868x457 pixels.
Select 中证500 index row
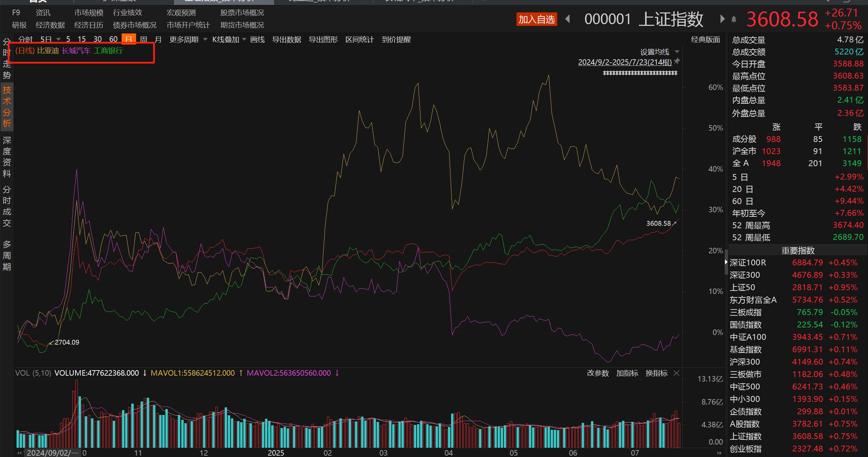pos(798,387)
